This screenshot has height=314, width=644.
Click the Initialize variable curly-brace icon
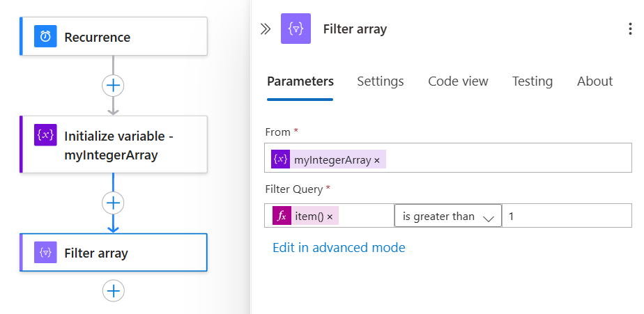click(45, 135)
